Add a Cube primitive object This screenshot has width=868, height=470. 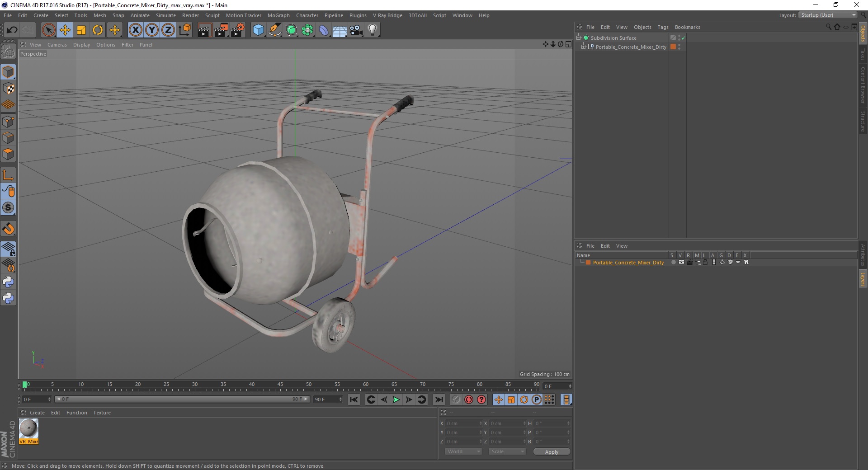[258, 30]
